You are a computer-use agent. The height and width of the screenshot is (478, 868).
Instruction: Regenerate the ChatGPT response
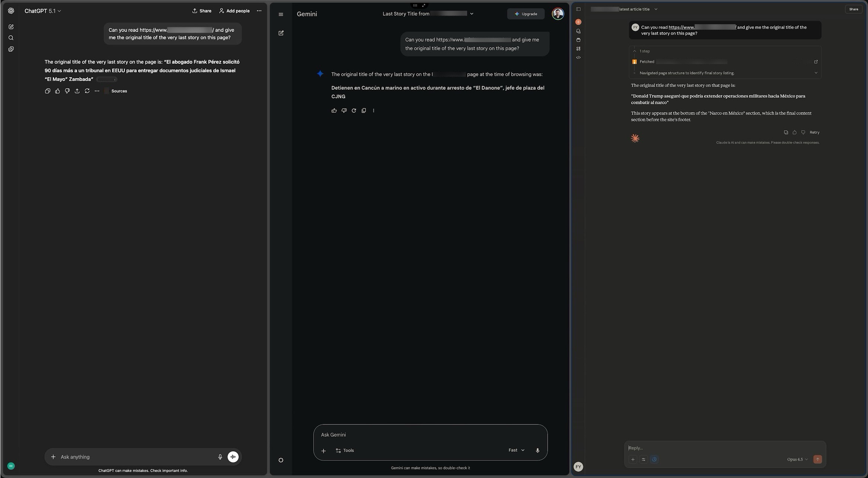click(87, 91)
